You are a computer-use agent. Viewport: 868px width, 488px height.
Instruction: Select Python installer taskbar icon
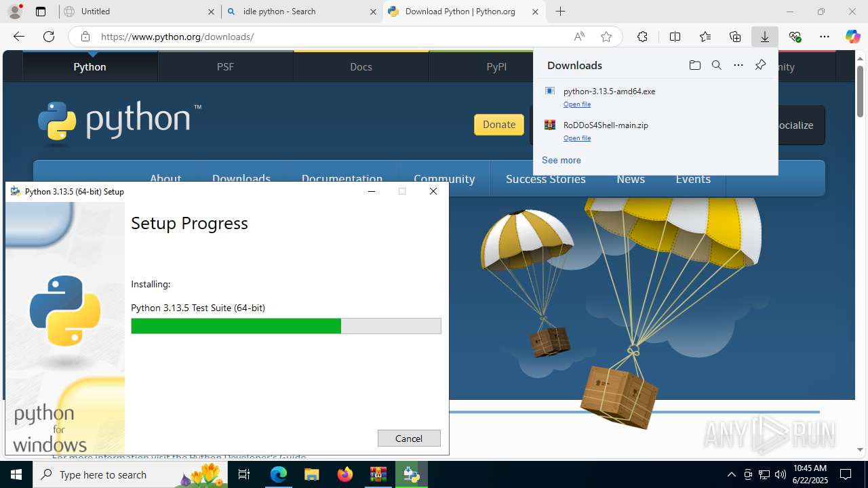(411, 474)
